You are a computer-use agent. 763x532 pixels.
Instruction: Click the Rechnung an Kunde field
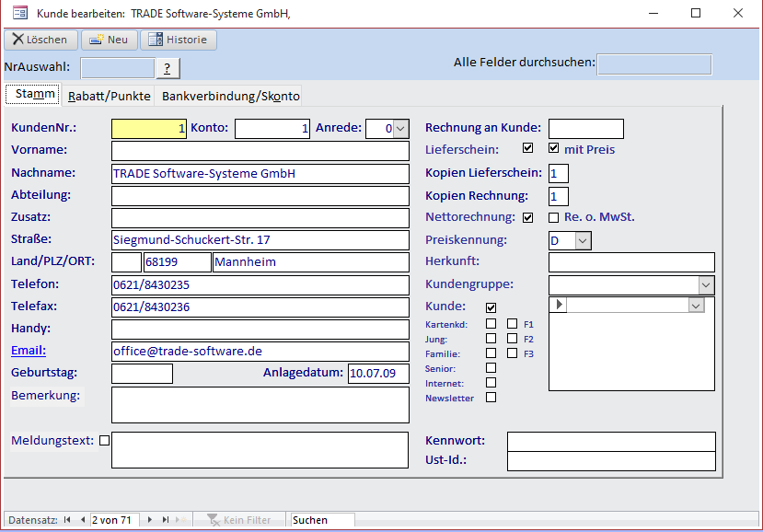point(586,129)
